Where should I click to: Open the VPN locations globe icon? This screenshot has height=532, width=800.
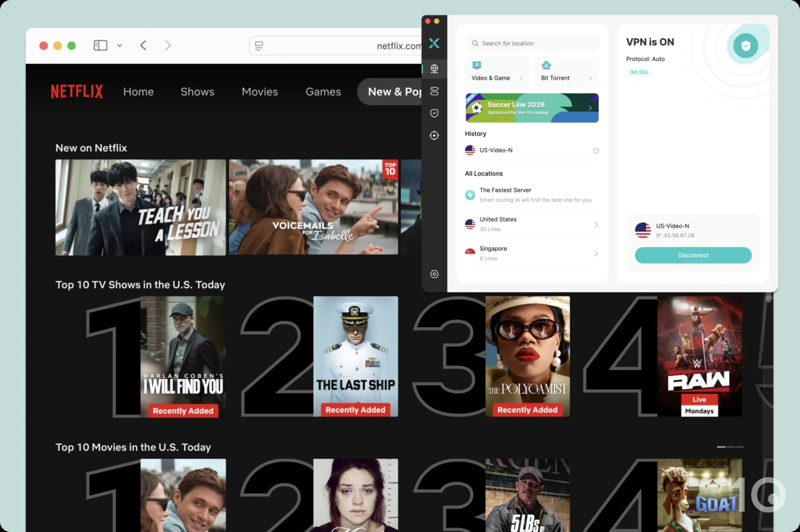[434, 69]
